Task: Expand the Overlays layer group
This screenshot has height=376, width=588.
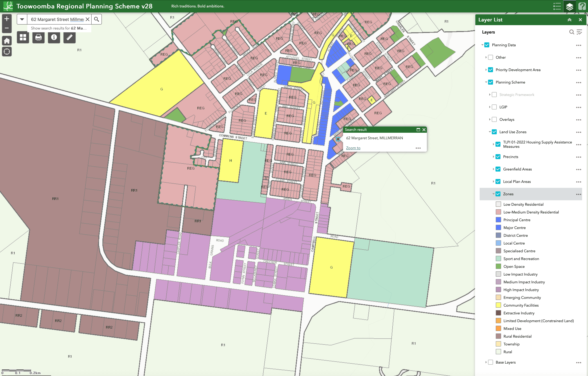Action: click(490, 119)
